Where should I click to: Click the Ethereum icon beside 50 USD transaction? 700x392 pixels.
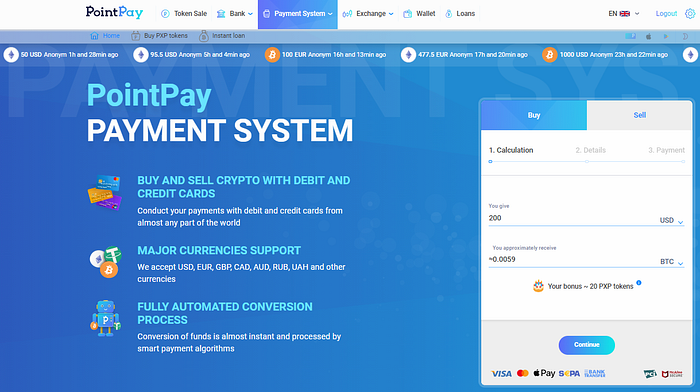(x=11, y=55)
